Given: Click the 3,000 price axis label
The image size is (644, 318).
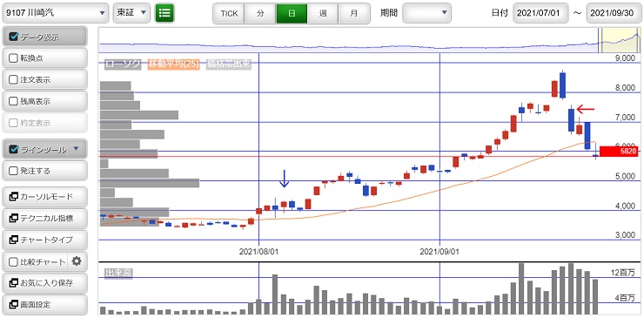Looking at the screenshot, I should [x=625, y=235].
